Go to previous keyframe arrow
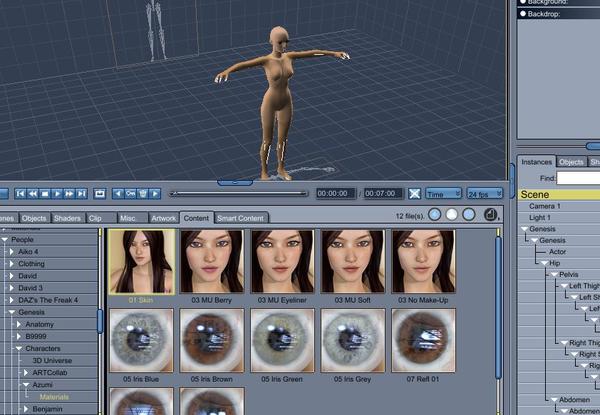Screen dimensions: 600x415 click(x=118, y=194)
